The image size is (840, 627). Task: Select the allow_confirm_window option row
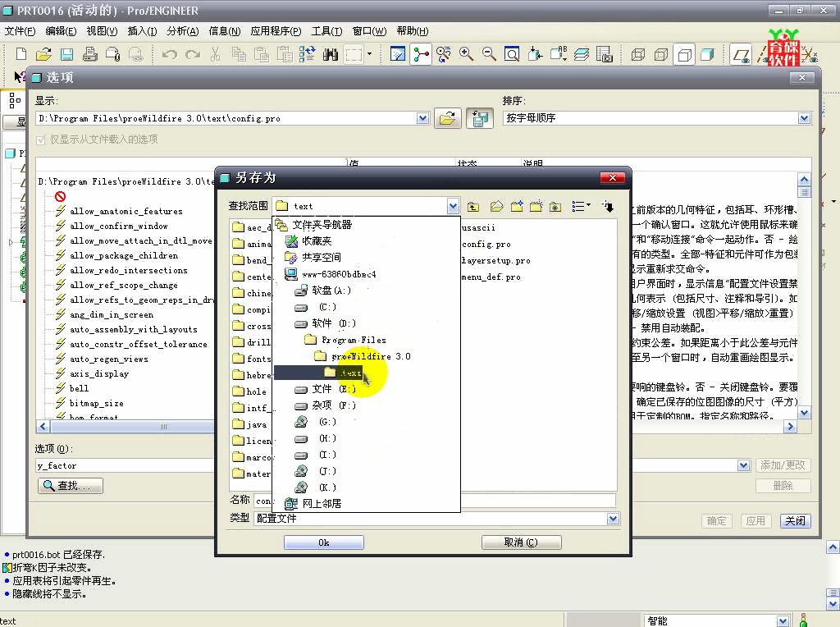pos(118,227)
